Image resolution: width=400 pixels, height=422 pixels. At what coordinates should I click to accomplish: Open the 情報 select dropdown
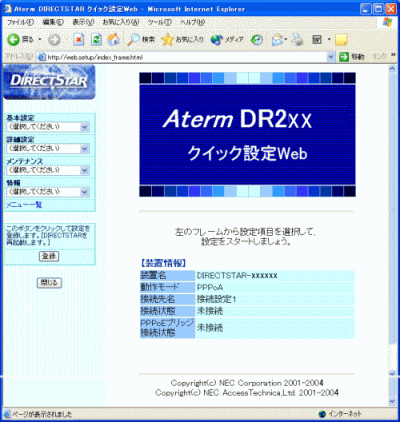(x=48, y=192)
